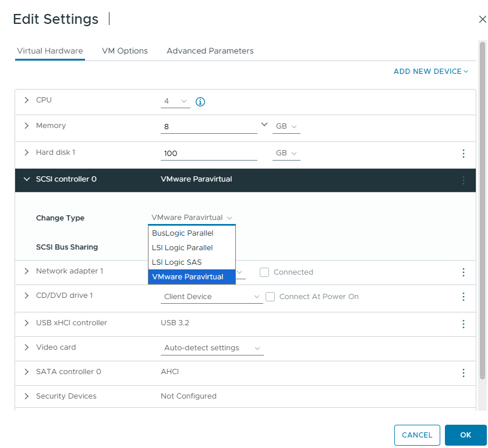This screenshot has width=488, height=448.
Task: Enable Connect At Power On checkbox
Action: point(270,297)
